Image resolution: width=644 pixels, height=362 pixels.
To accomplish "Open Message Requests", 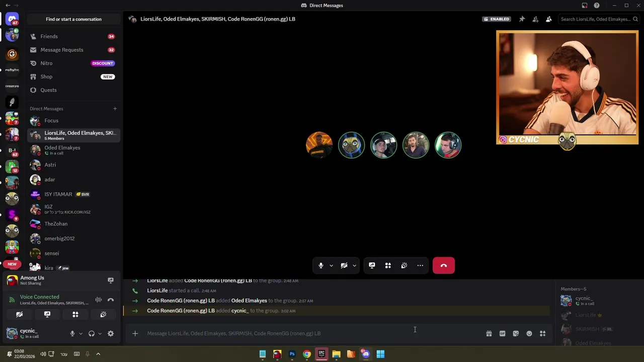I will pos(73,50).
